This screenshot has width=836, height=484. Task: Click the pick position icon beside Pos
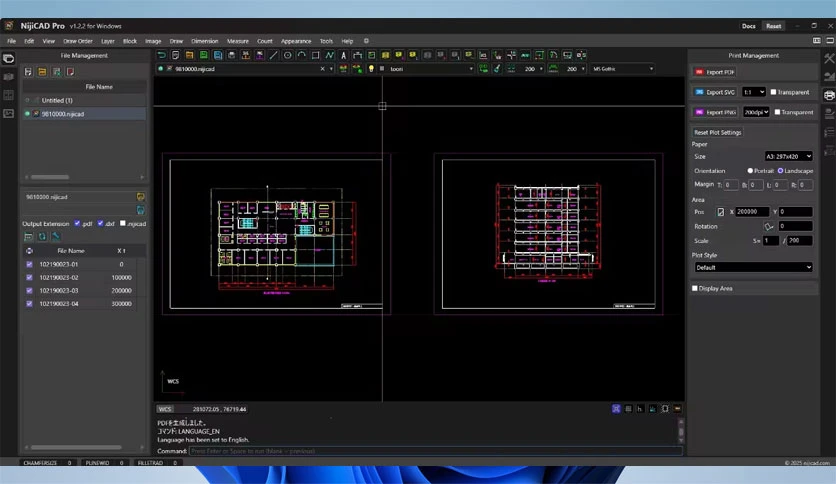(720, 212)
